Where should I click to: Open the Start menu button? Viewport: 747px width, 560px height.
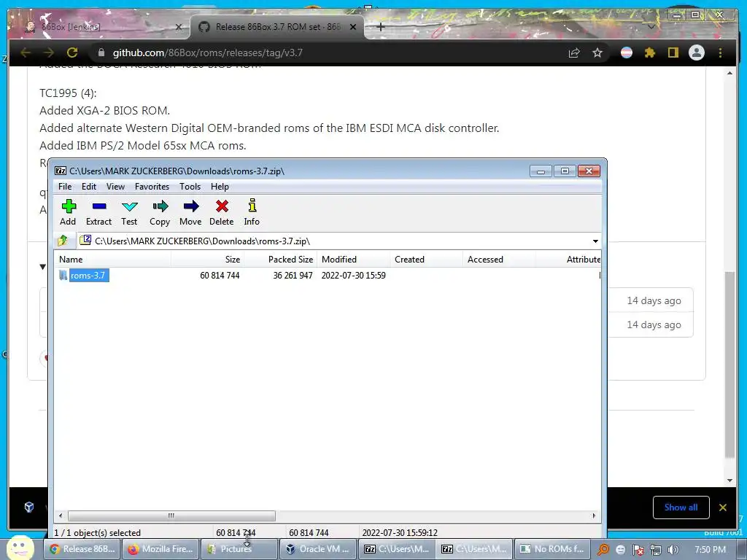click(x=20, y=548)
